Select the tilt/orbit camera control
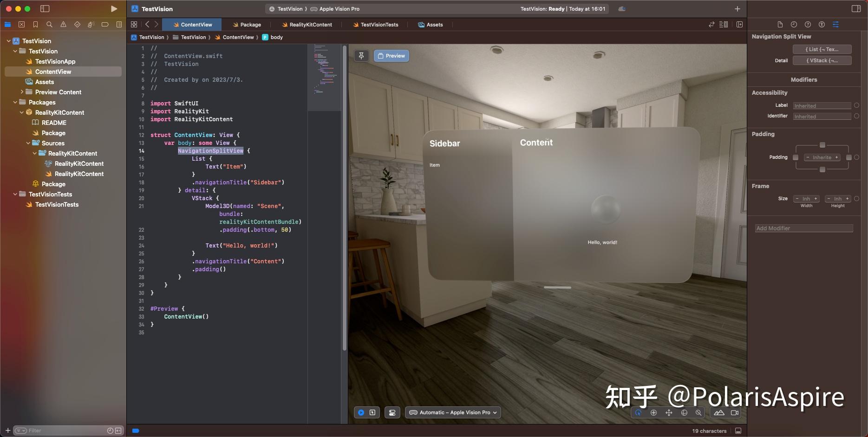This screenshot has height=437, width=868. click(x=654, y=412)
